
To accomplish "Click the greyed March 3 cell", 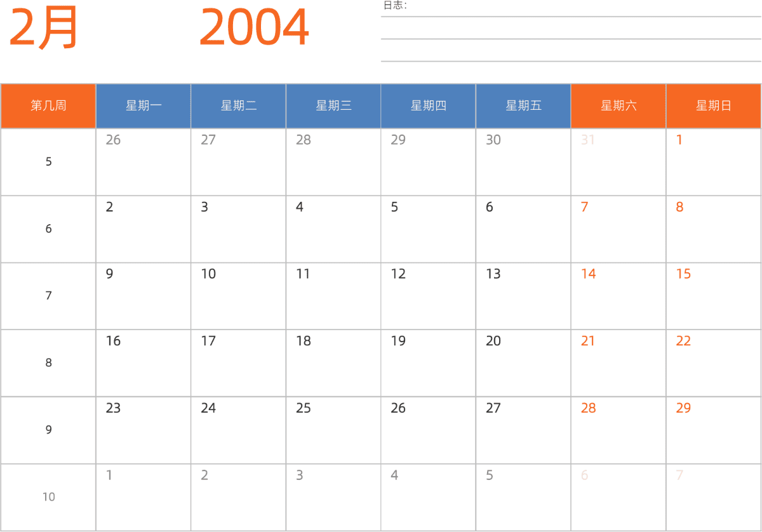I will point(333,497).
